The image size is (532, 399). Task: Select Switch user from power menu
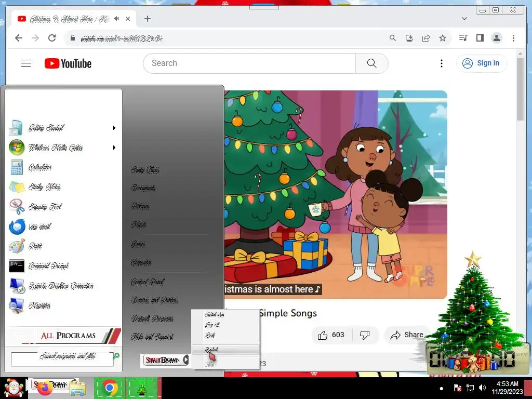[x=225, y=314]
